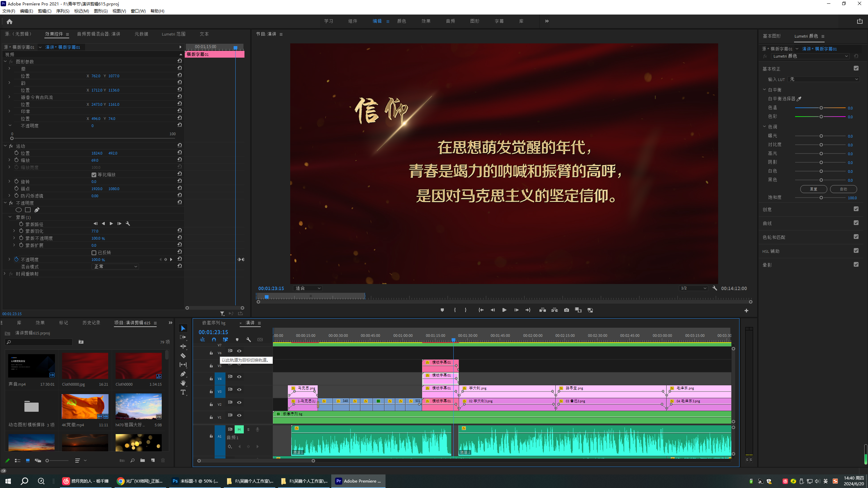Viewport: 868px width, 488px height.
Task: Switch to the 颜色 workspace tab
Action: pyautogui.click(x=401, y=21)
